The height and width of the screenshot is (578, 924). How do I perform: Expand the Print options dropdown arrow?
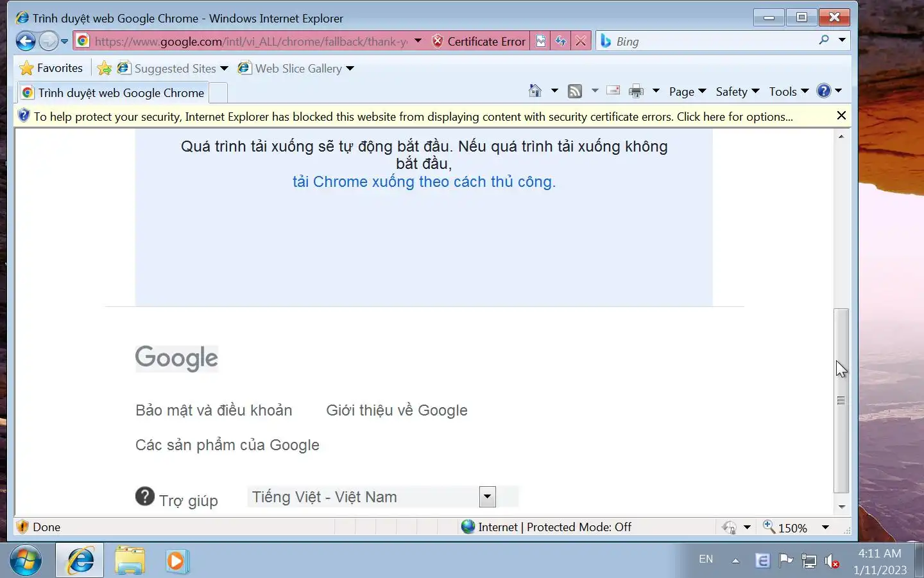tap(656, 91)
